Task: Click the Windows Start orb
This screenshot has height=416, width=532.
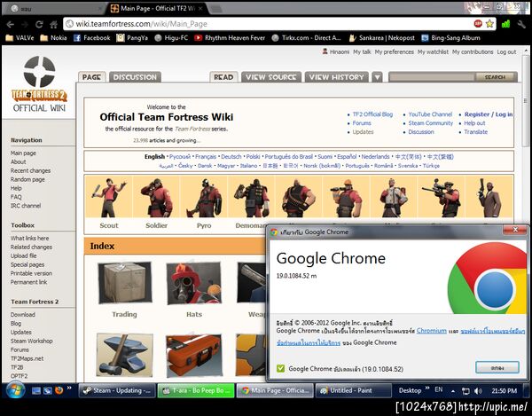Action: pyautogui.click(x=15, y=390)
